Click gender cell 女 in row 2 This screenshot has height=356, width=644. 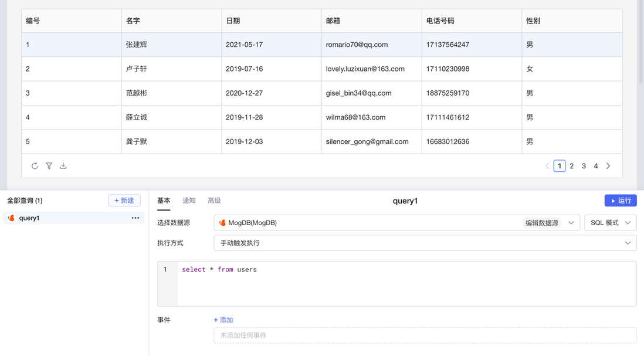(572, 69)
